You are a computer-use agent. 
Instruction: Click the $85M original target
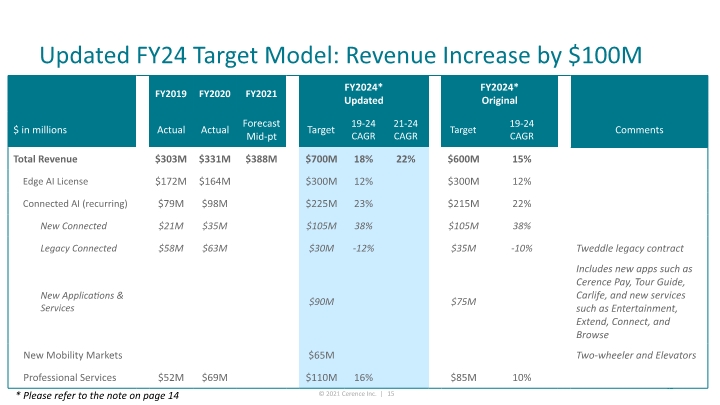coord(463,377)
